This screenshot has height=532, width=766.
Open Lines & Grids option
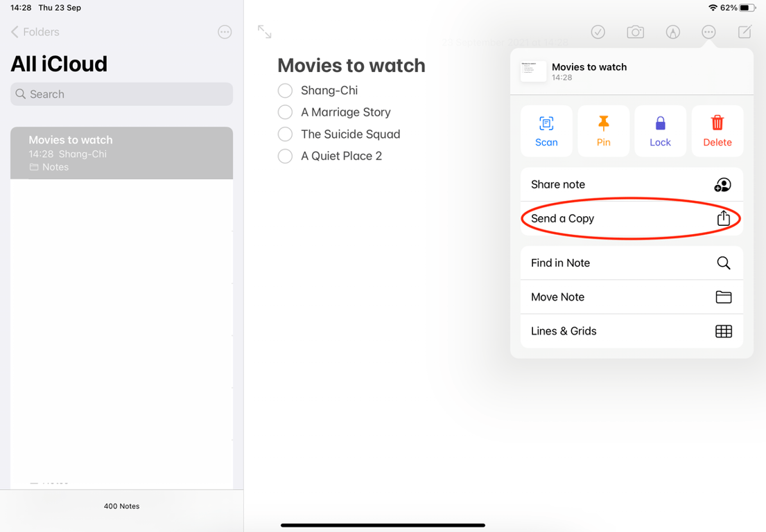632,331
